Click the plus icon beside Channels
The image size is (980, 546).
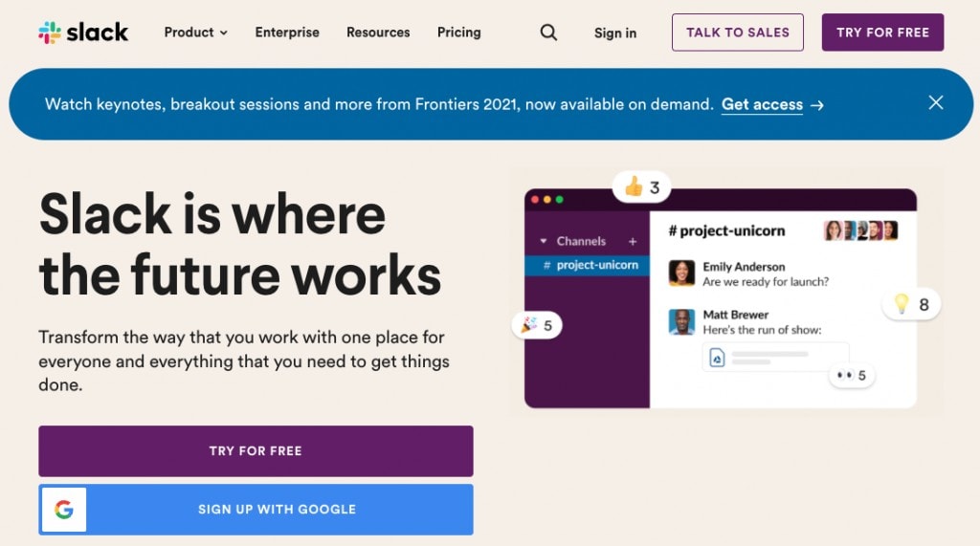[x=633, y=241]
